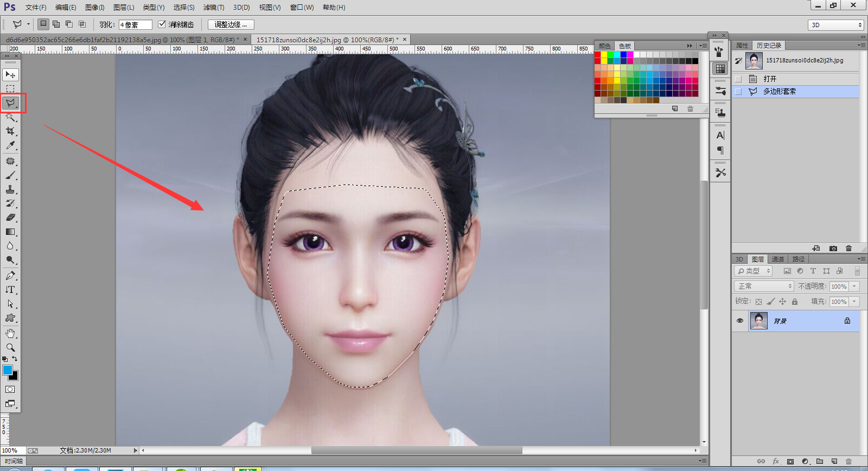Switch to the 通道 tab

click(x=777, y=259)
